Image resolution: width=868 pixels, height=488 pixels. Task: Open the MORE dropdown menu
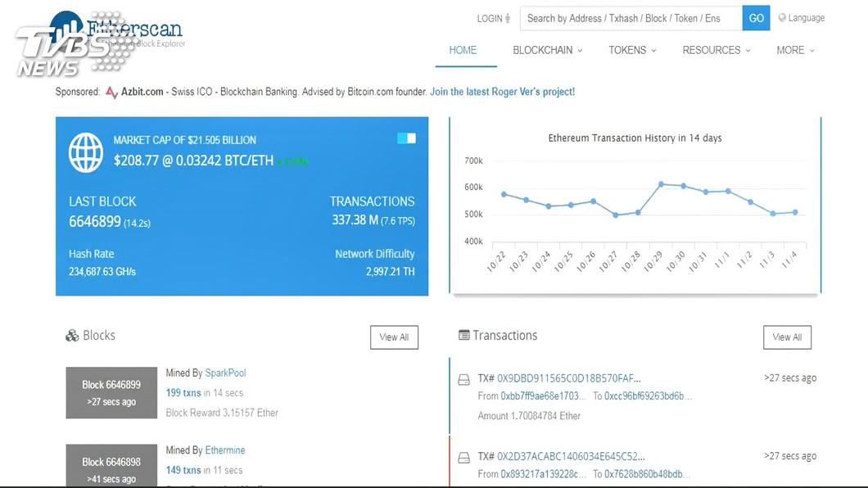click(x=795, y=50)
